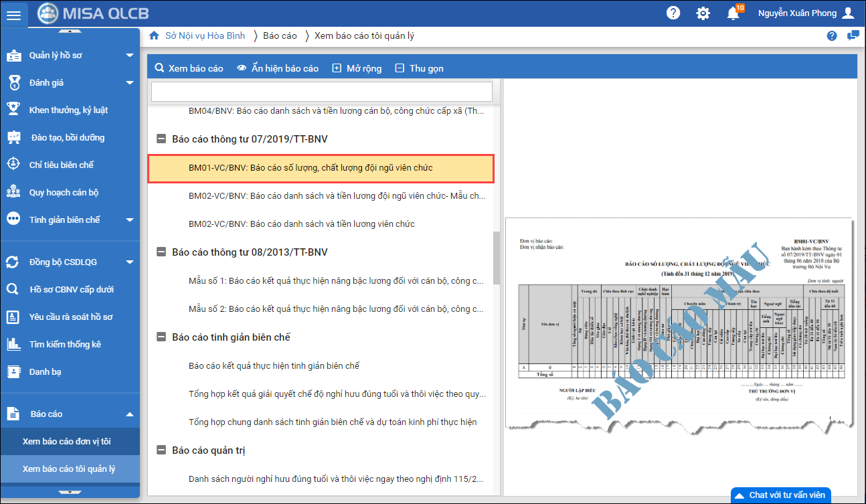Collapse Báo cáo tinh giản biên chế group
The image size is (866, 504).
[161, 337]
